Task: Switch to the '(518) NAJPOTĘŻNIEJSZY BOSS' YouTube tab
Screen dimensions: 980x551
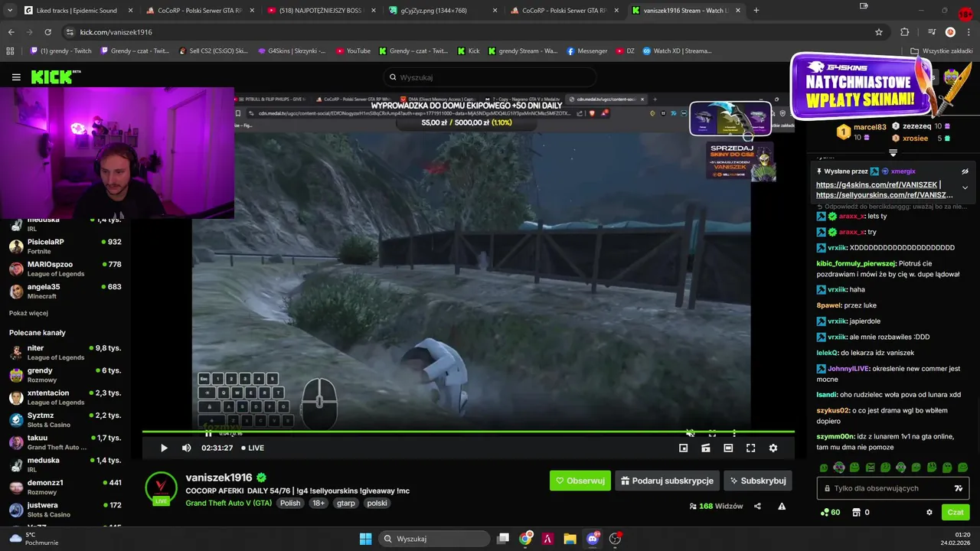Action: tap(320, 11)
